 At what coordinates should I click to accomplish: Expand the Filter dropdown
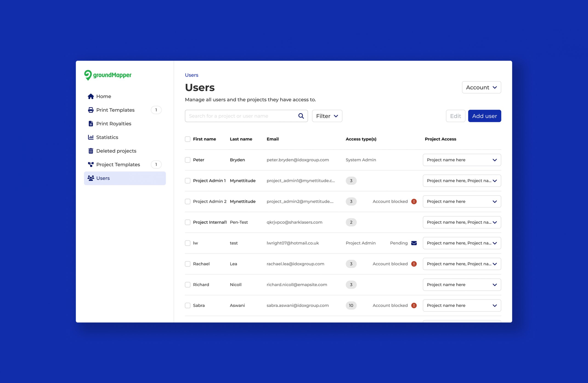tap(327, 116)
